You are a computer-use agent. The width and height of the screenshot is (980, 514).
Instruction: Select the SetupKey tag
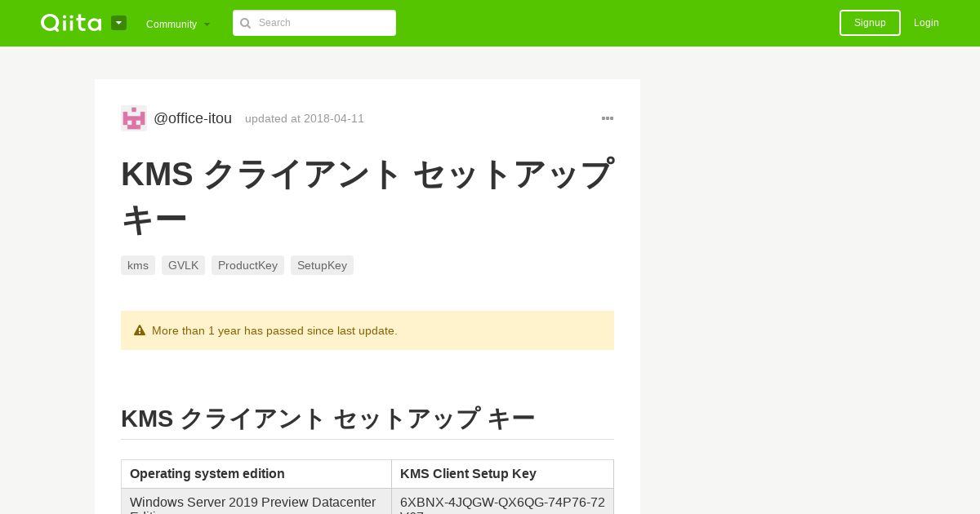tap(322, 265)
